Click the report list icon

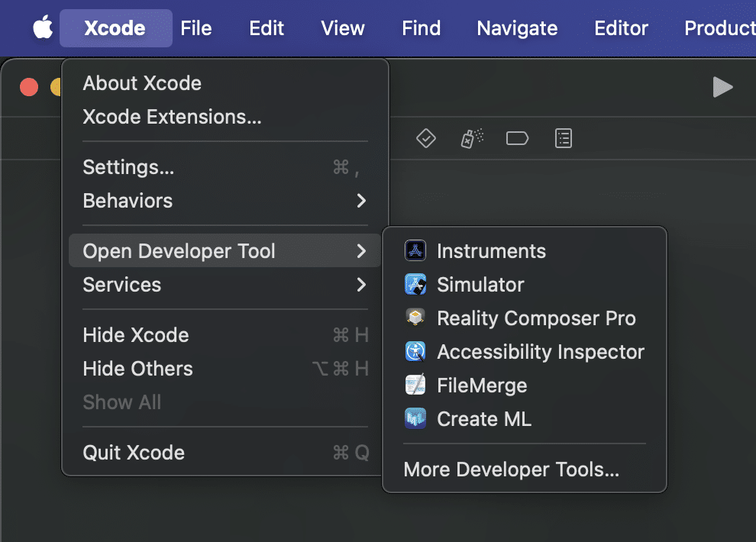click(564, 138)
